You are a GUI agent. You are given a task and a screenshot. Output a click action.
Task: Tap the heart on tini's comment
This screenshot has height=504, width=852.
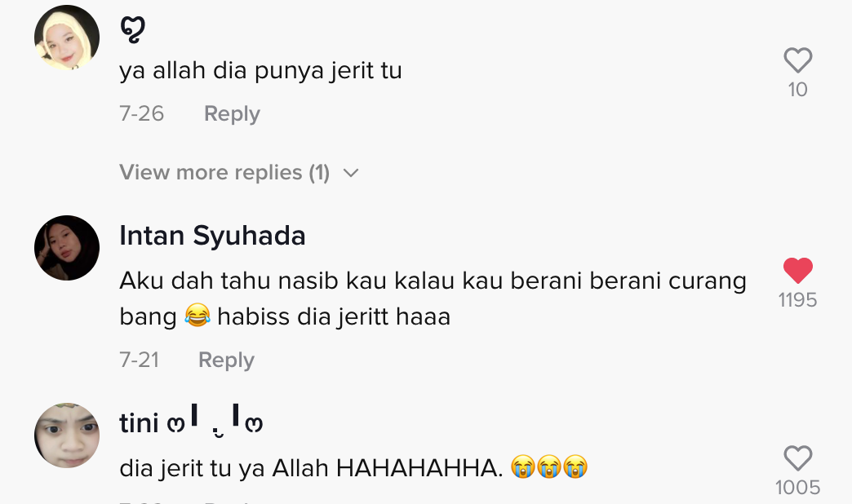797,458
